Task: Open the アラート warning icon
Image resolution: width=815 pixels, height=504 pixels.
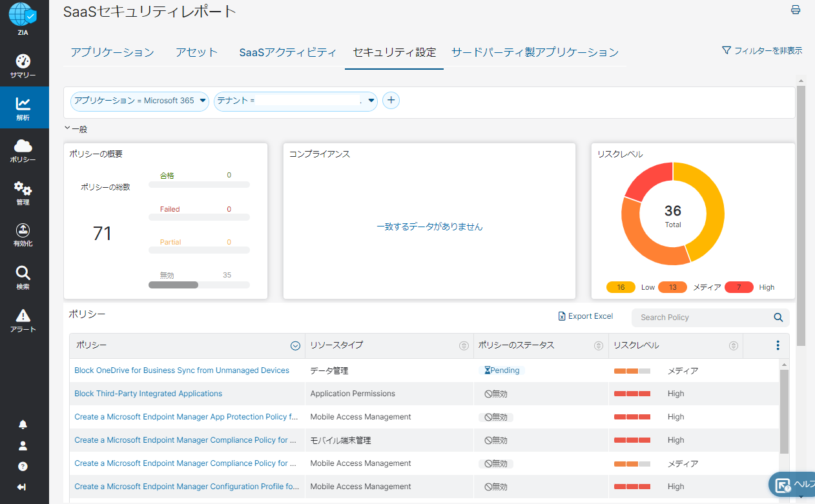Action: point(23,316)
